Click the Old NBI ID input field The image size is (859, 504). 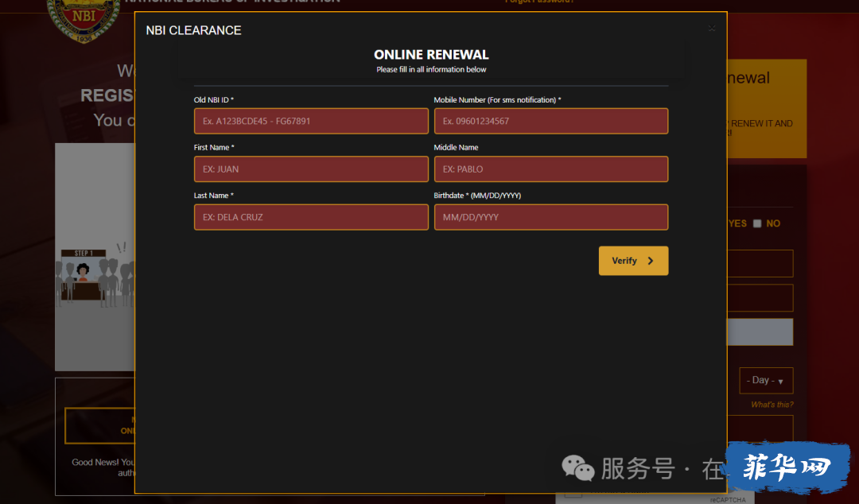[311, 121]
